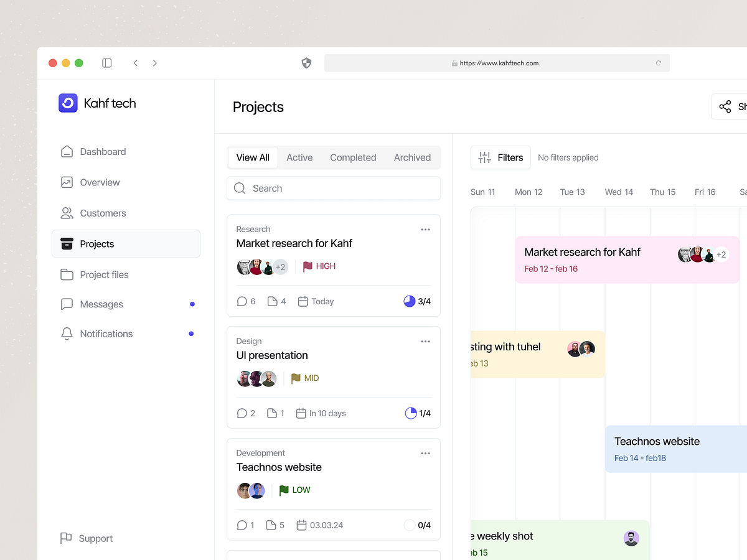Click the Support flag icon at bottom
The height and width of the screenshot is (560, 747).
click(x=67, y=538)
